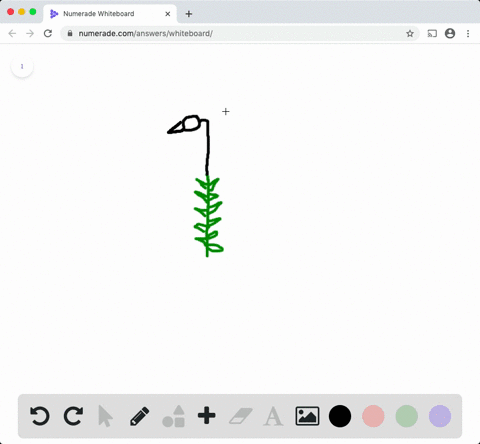This screenshot has height=444, width=480.
Task: Select the pointer selection tool
Action: (x=106, y=416)
